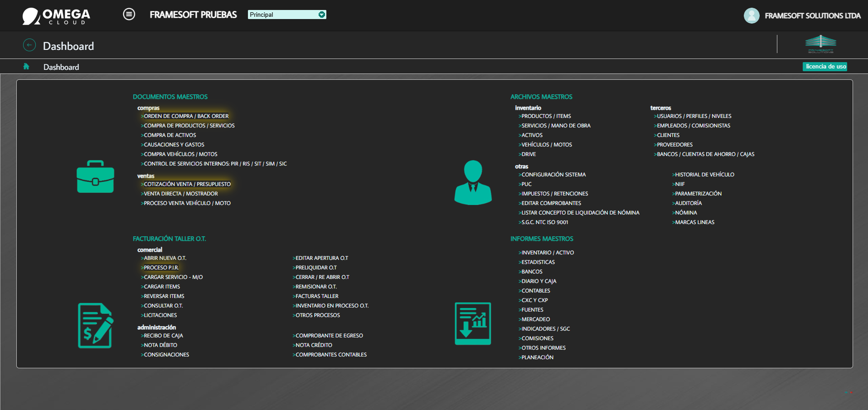
Task: Open Indicadores / SGC report
Action: (x=546, y=329)
